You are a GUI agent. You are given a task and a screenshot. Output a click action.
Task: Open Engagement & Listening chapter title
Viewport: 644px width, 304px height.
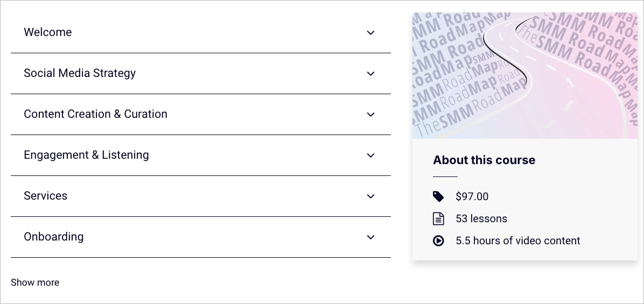pyautogui.click(x=86, y=155)
